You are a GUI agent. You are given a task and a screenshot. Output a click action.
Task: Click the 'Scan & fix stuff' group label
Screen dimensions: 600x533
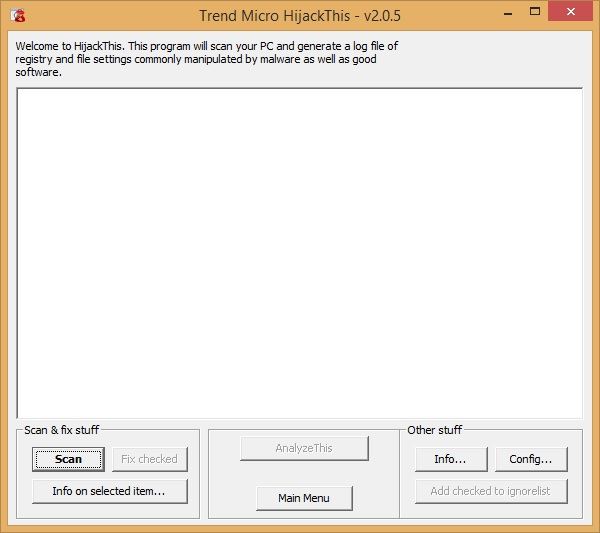[x=62, y=430]
